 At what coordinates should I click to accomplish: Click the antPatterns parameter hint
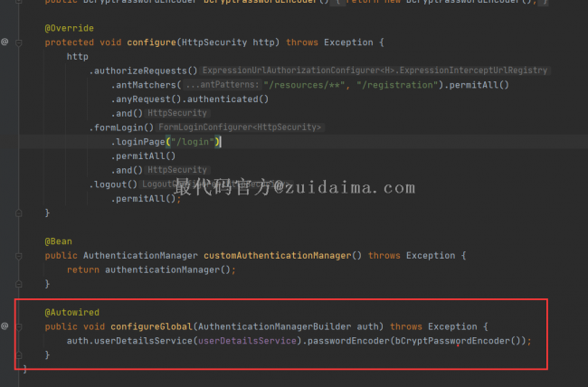pyautogui.click(x=222, y=85)
